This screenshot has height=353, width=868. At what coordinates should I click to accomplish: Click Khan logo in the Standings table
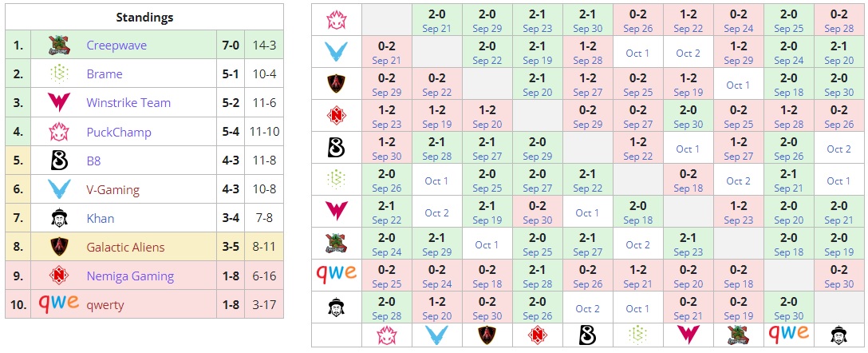click(59, 218)
